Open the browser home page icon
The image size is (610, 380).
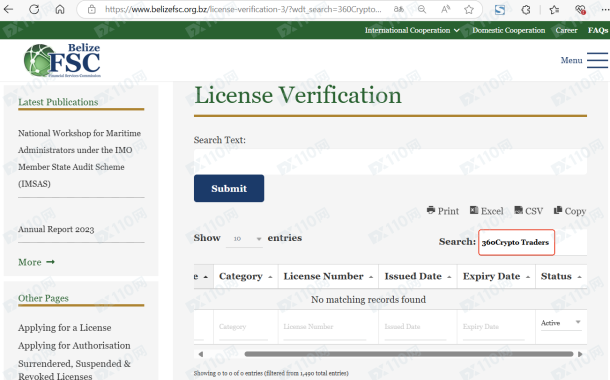60,9
